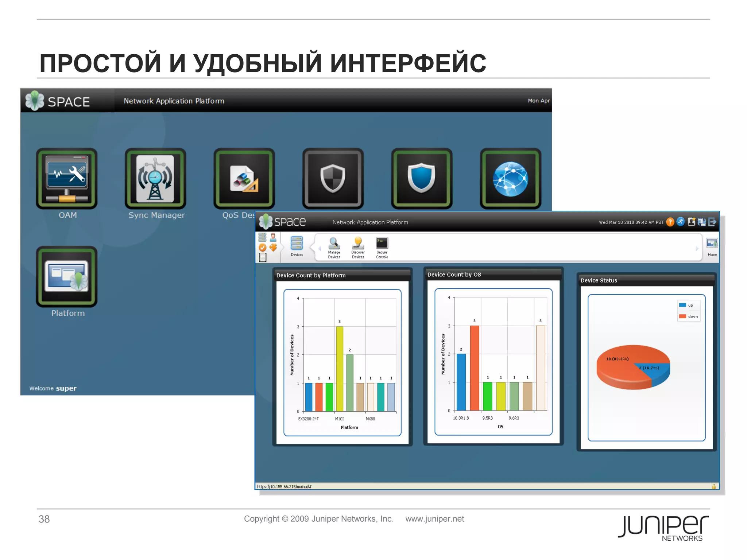Image resolution: width=747 pixels, height=560 pixels.
Task: Click the Juniper Networks logo
Action: (x=663, y=528)
